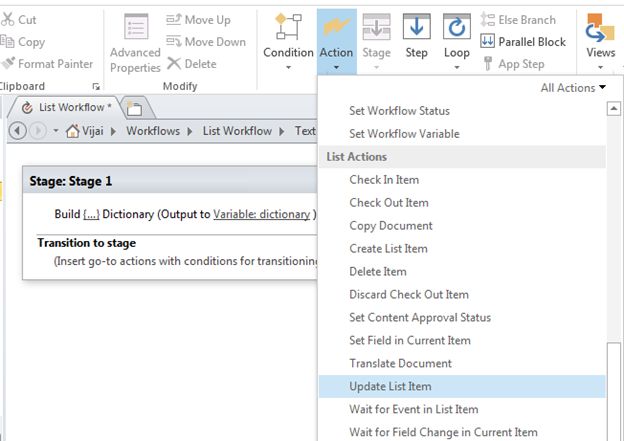Insert a Step using its icon

(416, 26)
